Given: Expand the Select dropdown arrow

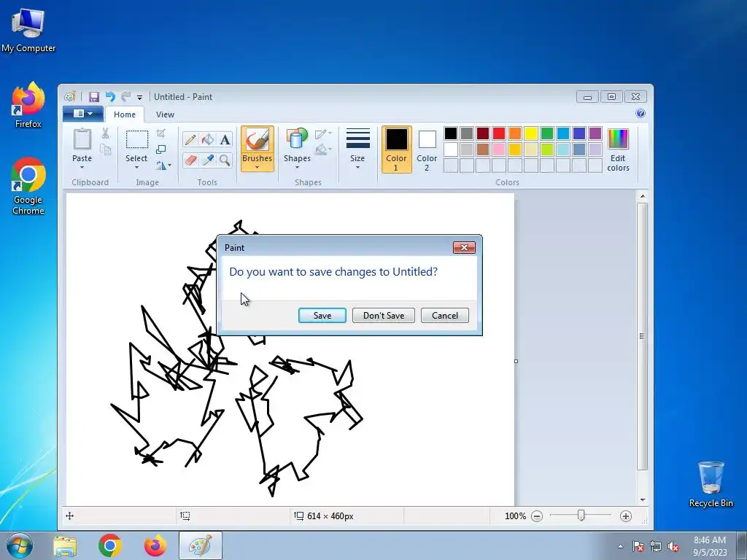Looking at the screenshot, I should pos(136,168).
